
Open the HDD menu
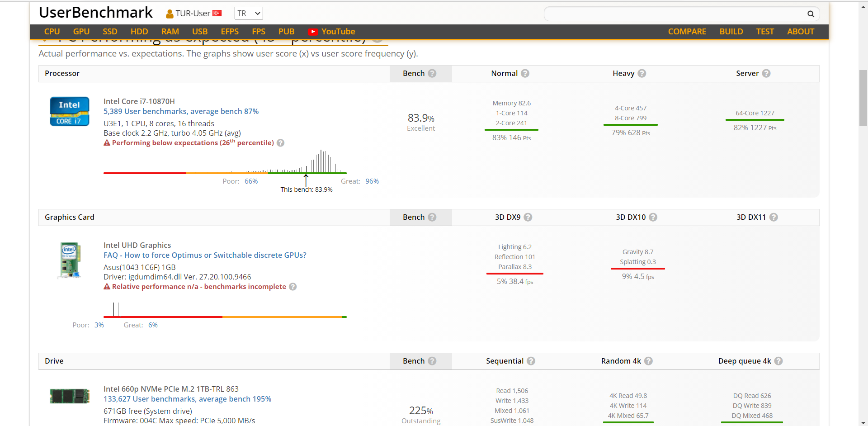(x=139, y=32)
